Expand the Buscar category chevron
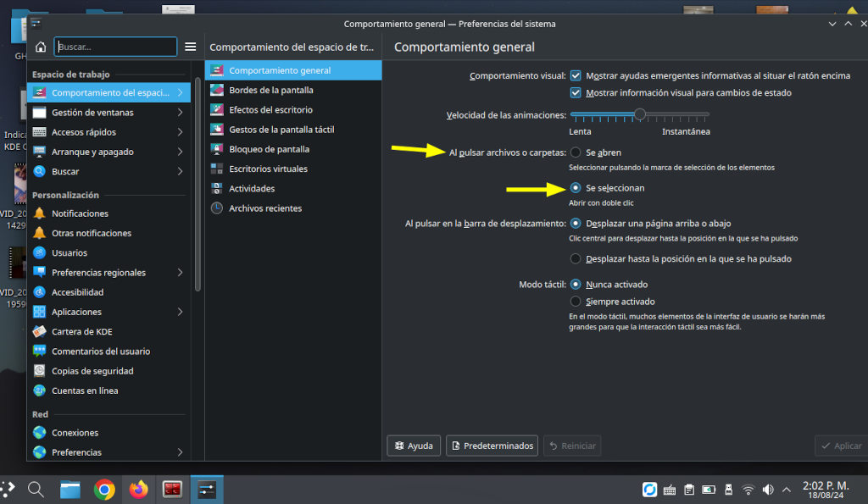Screen dimensions: 868x504 pos(181,171)
